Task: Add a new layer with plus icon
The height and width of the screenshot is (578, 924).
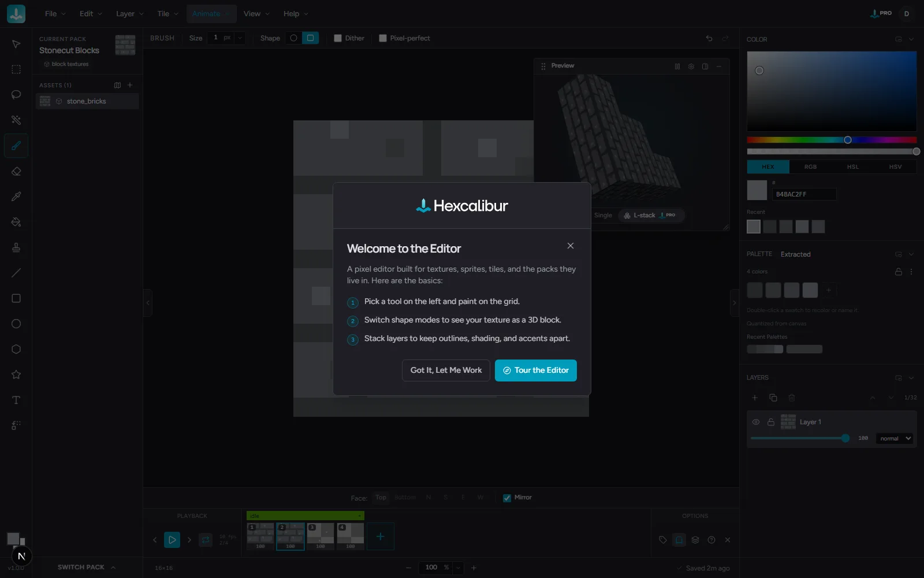Action: click(x=755, y=398)
